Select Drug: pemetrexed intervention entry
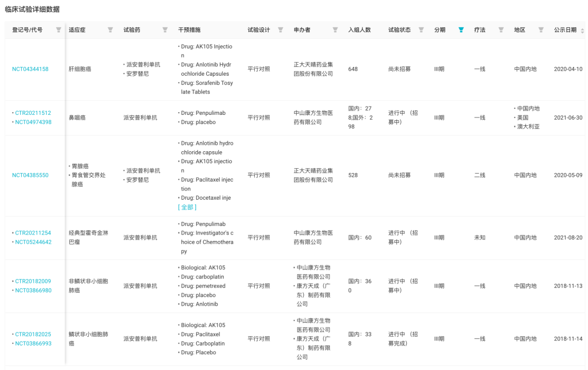588x370 pixels. (203, 286)
